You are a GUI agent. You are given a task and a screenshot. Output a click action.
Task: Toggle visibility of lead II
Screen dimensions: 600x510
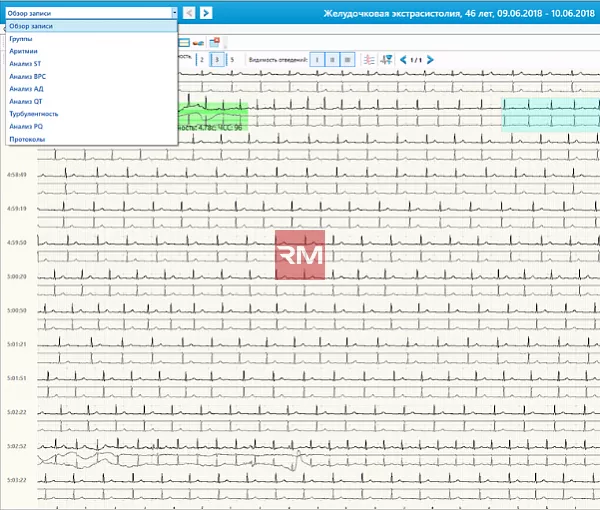[x=332, y=60]
